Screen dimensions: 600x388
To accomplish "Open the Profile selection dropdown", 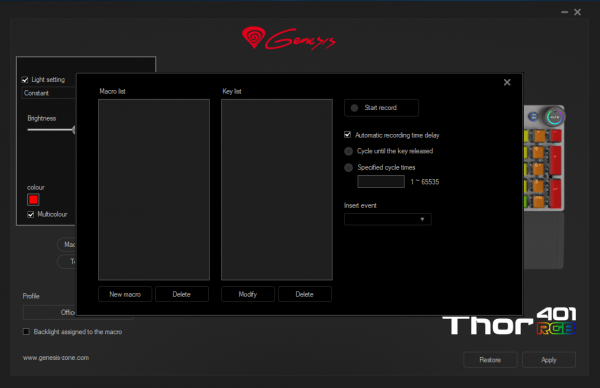I will [x=50, y=312].
